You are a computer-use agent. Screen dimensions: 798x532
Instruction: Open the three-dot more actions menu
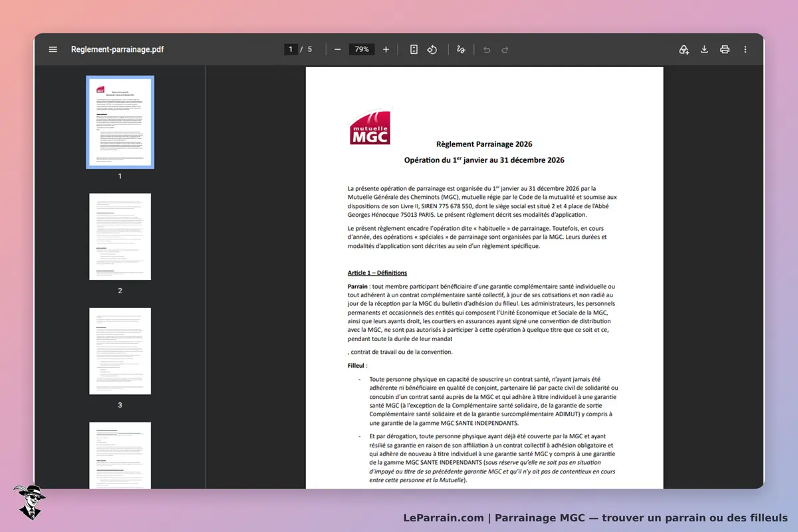pyautogui.click(x=745, y=49)
